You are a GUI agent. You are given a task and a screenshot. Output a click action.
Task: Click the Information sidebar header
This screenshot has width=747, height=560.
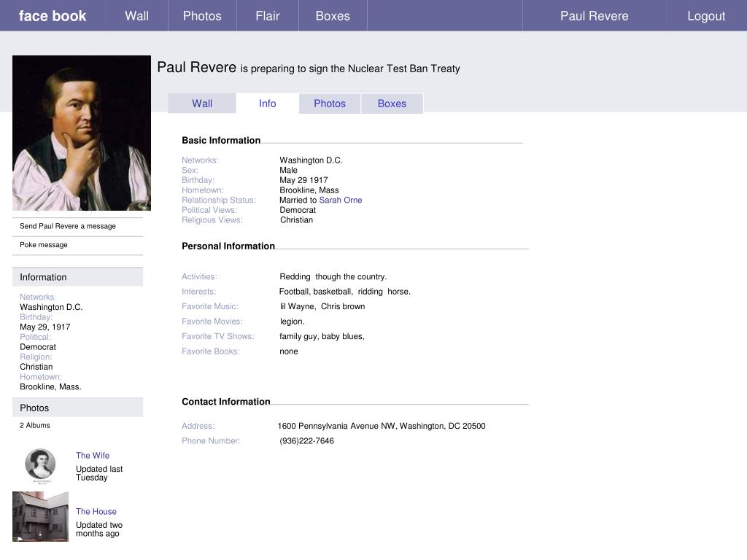coord(77,276)
